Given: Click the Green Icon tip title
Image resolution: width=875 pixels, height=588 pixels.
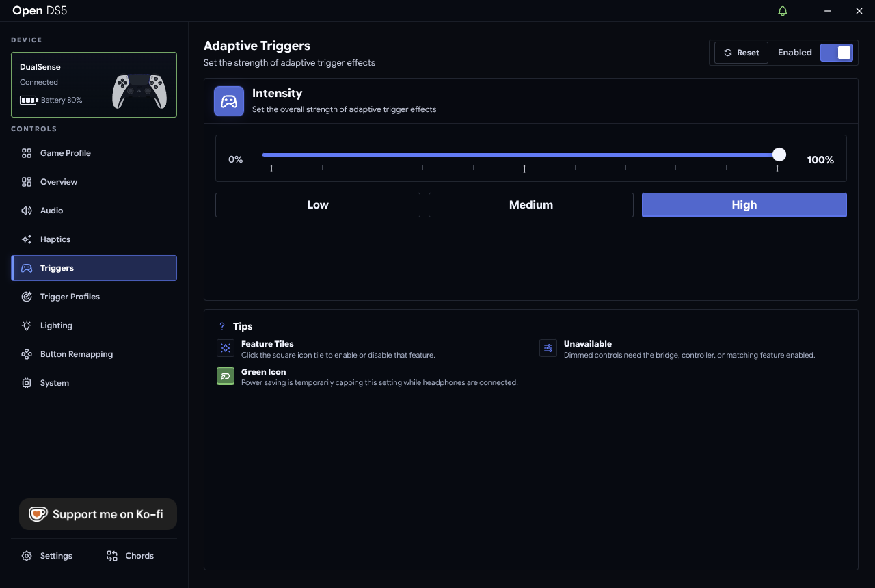Looking at the screenshot, I should tap(264, 372).
